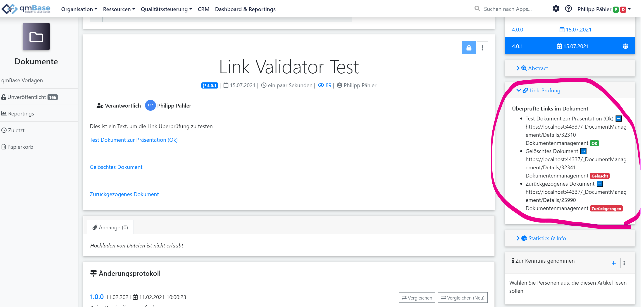Click the Link Validator Test title
This screenshot has width=644, height=307.
click(289, 67)
